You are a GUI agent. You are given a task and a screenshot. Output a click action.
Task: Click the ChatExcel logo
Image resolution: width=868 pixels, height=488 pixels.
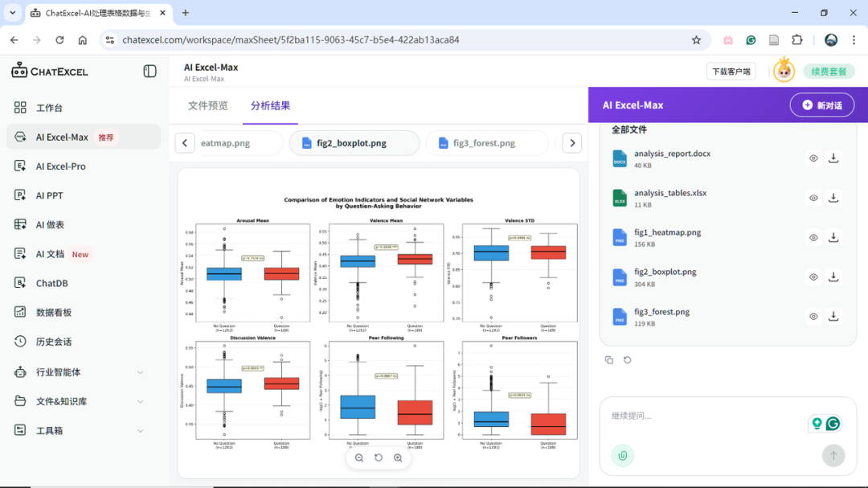(50, 71)
